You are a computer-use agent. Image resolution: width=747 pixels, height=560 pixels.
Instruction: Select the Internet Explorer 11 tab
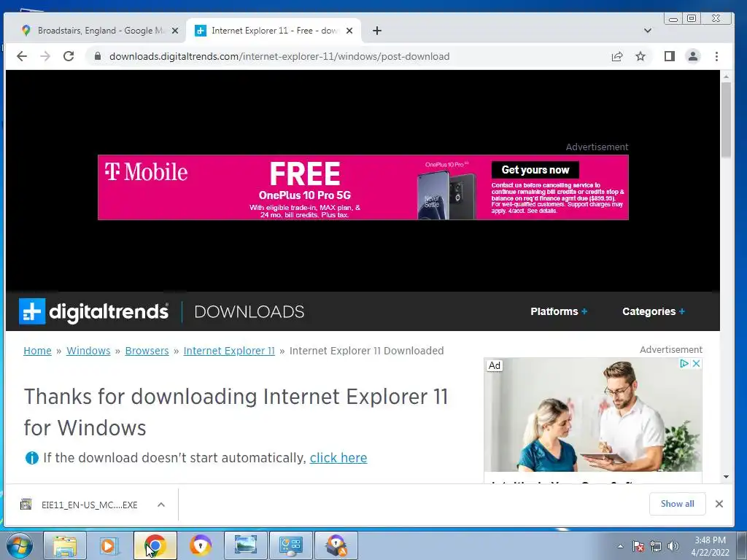pos(273,31)
